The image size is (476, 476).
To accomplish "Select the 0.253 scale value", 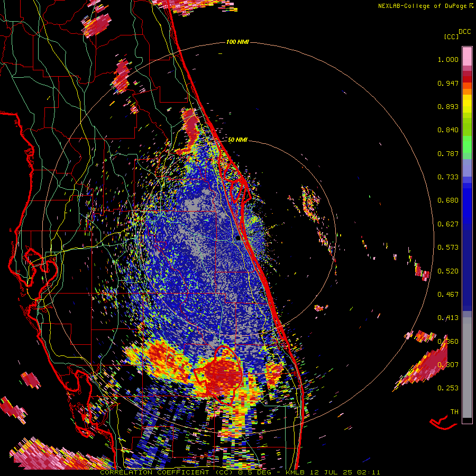I will pos(448,388).
